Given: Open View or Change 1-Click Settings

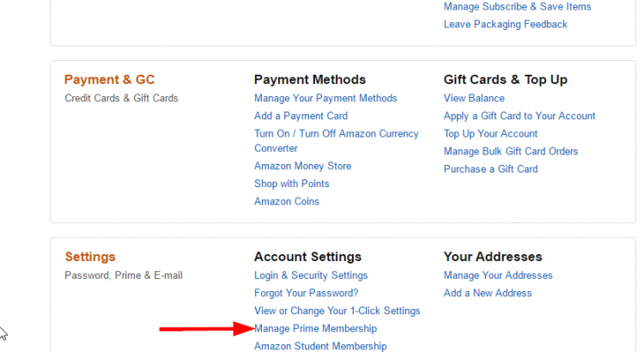Looking at the screenshot, I should coord(337,311).
